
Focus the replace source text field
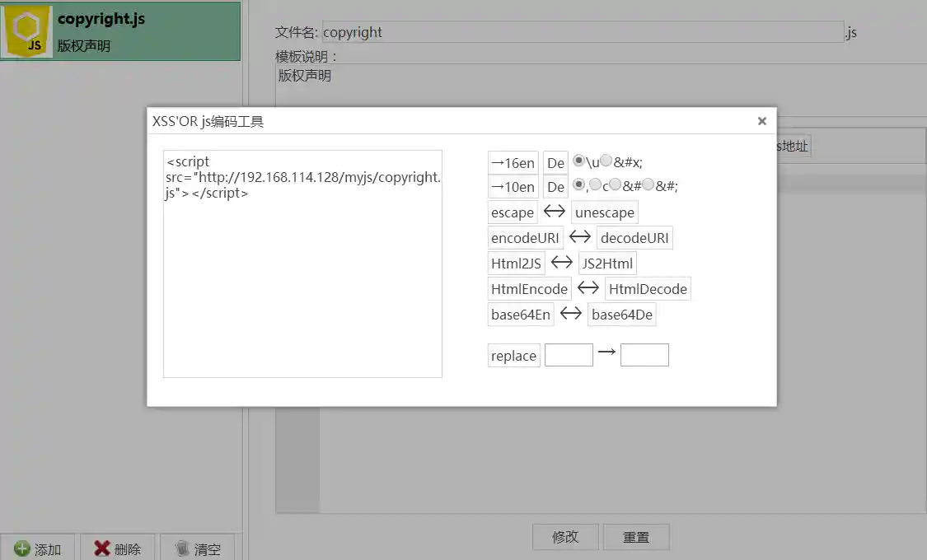tap(569, 355)
